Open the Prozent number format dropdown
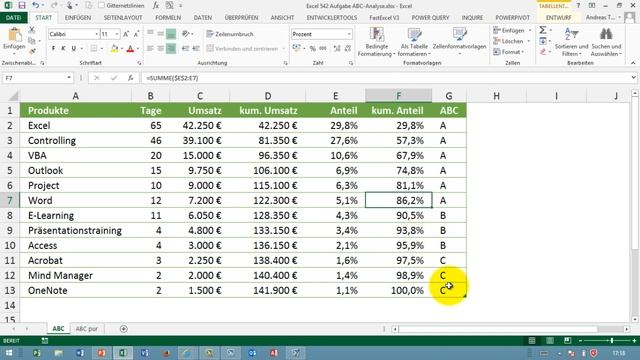This screenshot has height=360, width=640. 349,34
